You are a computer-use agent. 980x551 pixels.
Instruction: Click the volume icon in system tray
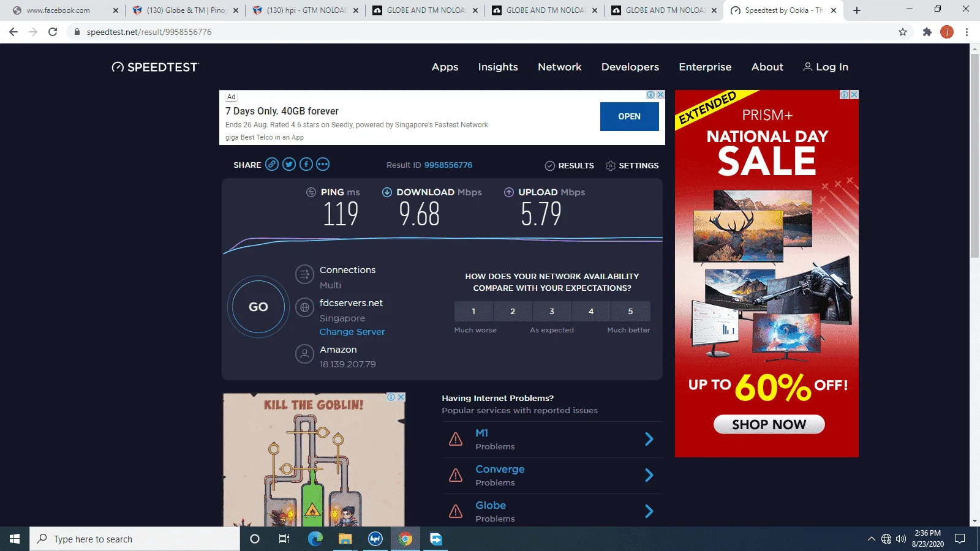(x=901, y=539)
